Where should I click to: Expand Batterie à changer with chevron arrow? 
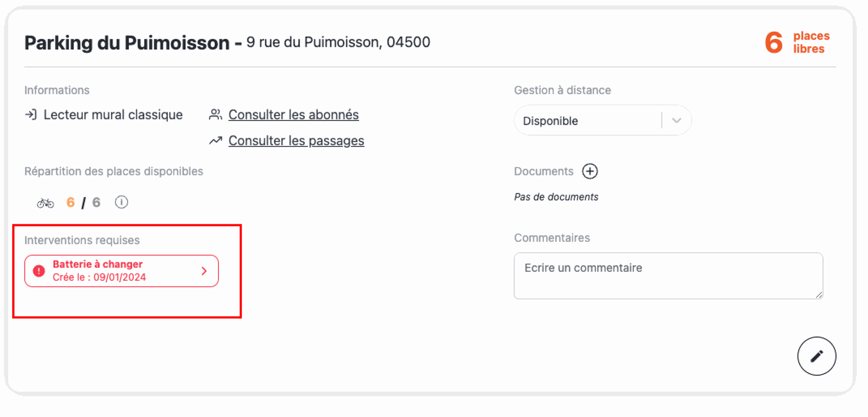[204, 271]
